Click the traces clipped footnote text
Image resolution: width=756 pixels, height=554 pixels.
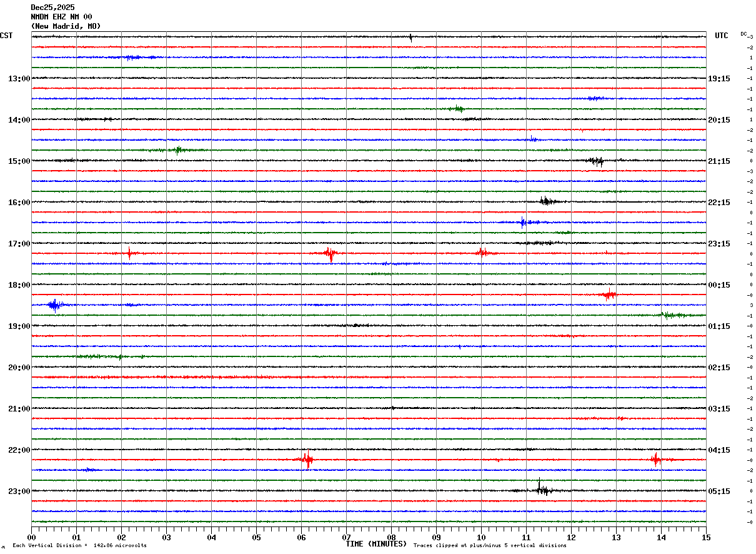click(x=490, y=546)
